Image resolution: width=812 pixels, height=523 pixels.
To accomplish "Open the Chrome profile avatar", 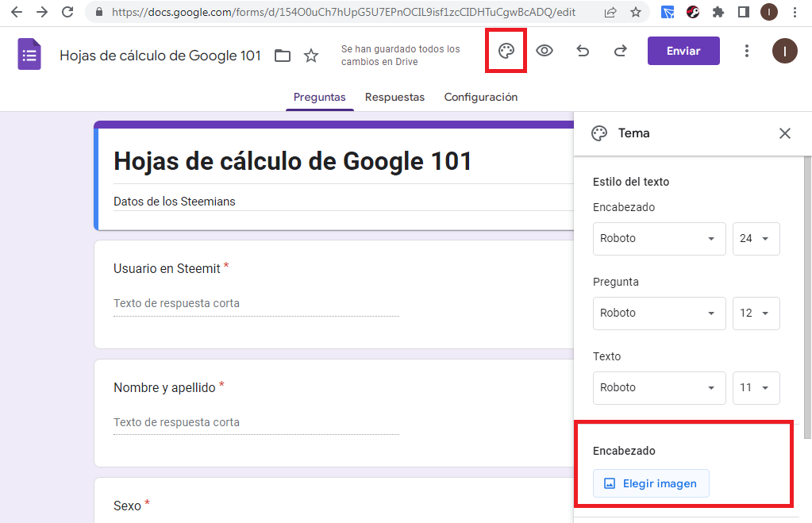I will click(769, 12).
